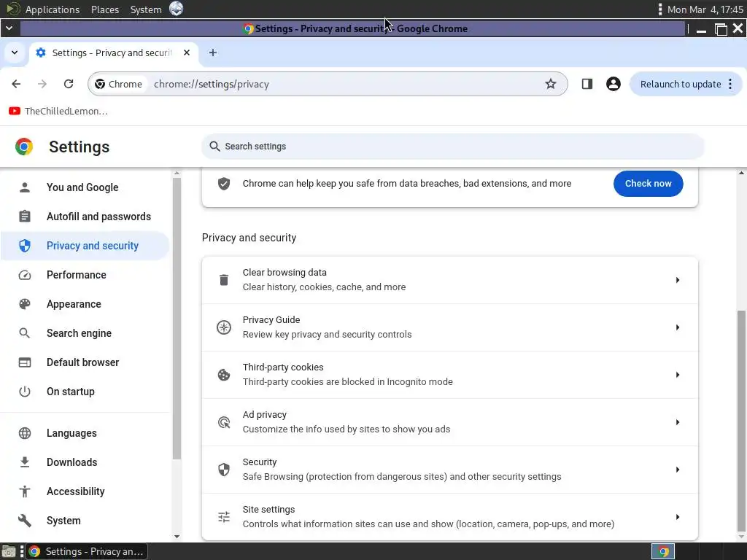The width and height of the screenshot is (747, 560).
Task: Expand Clear browsing data with its arrow
Action: 678,280
